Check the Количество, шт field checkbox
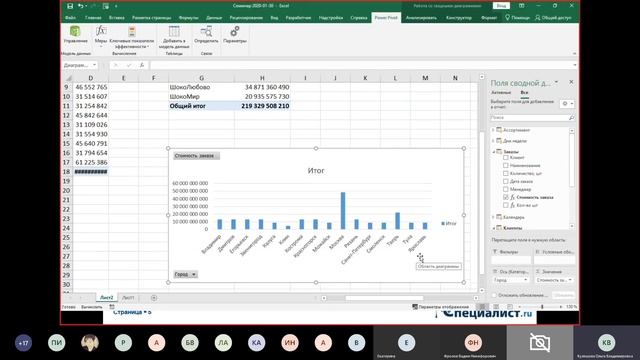 pyautogui.click(x=506, y=173)
